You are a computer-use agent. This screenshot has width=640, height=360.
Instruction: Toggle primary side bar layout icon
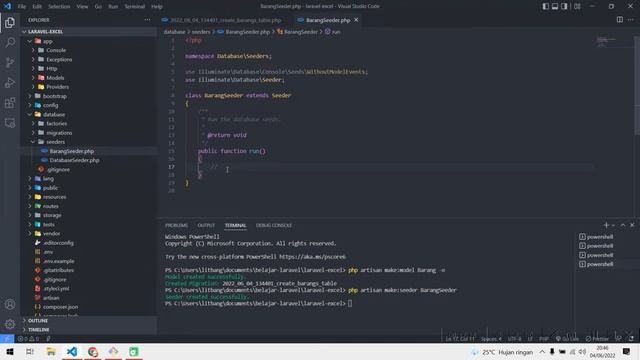545,6
